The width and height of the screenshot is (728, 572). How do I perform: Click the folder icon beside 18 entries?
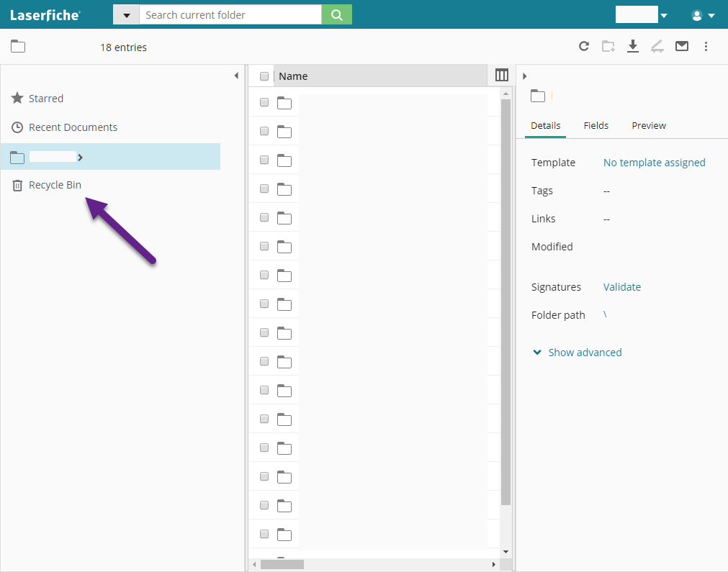(18, 46)
